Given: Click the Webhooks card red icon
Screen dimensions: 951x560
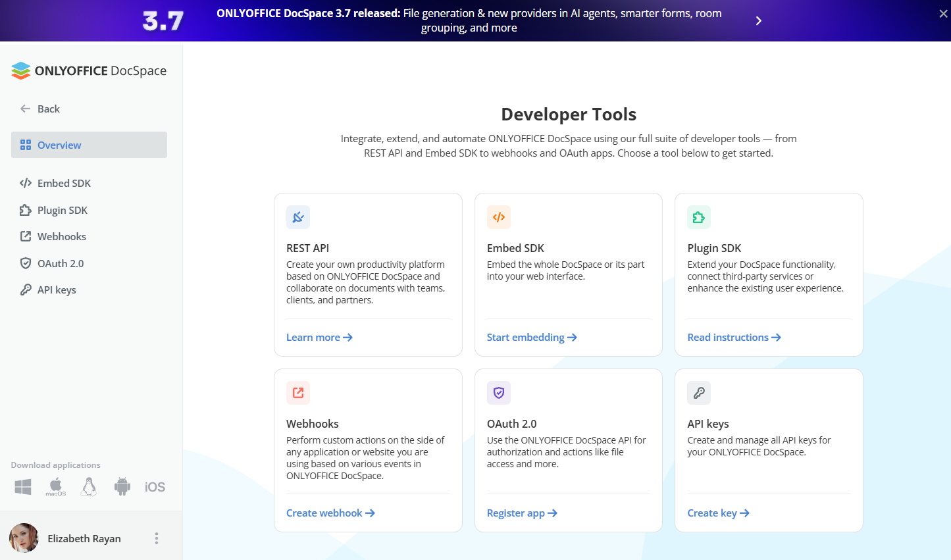Looking at the screenshot, I should (298, 393).
